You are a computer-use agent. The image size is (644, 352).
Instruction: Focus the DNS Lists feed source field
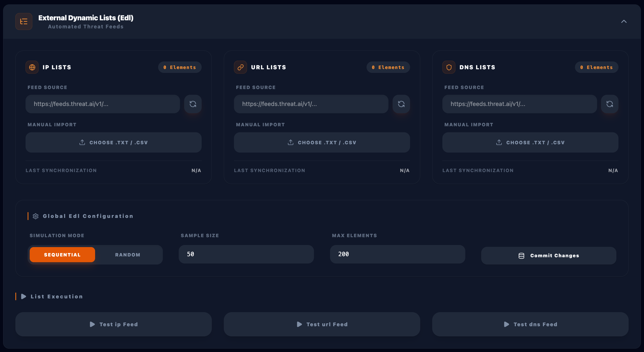(x=519, y=104)
